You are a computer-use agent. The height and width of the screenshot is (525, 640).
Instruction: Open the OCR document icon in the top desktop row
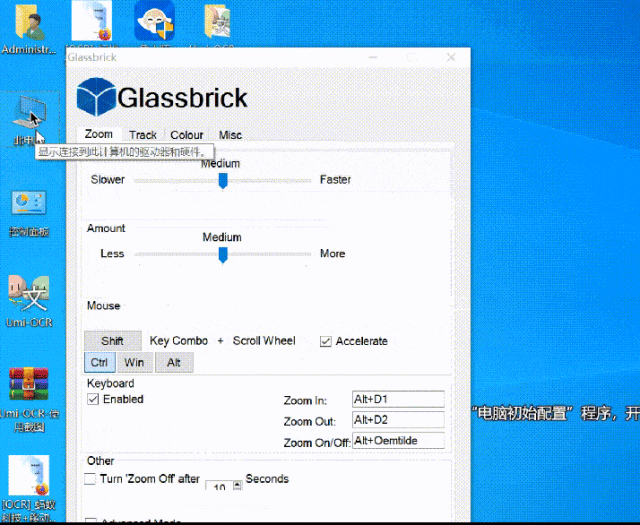click(92, 20)
